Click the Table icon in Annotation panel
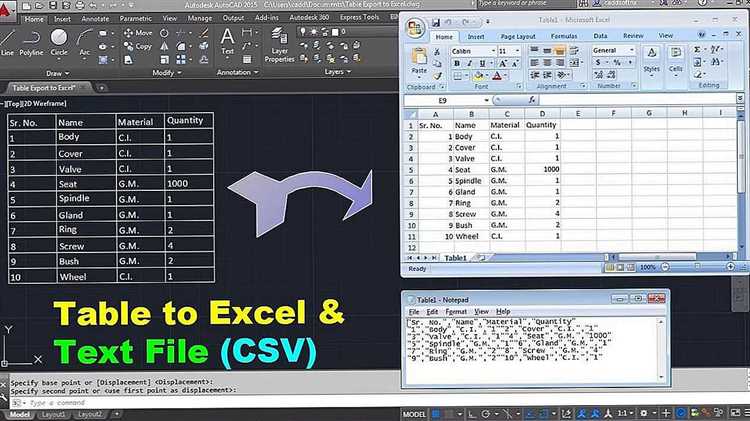Viewport: 750px width, 421px height. (x=247, y=59)
